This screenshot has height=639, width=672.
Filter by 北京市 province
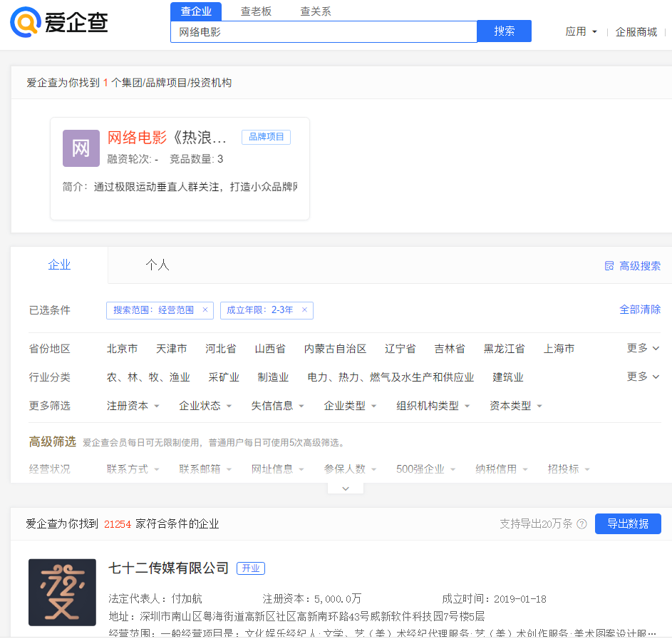[x=122, y=349]
